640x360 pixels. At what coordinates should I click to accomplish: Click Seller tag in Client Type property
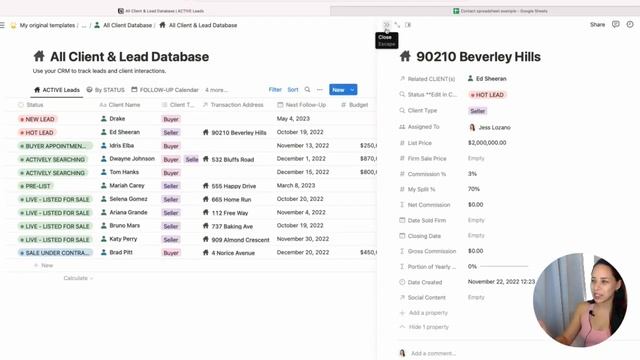477,111
